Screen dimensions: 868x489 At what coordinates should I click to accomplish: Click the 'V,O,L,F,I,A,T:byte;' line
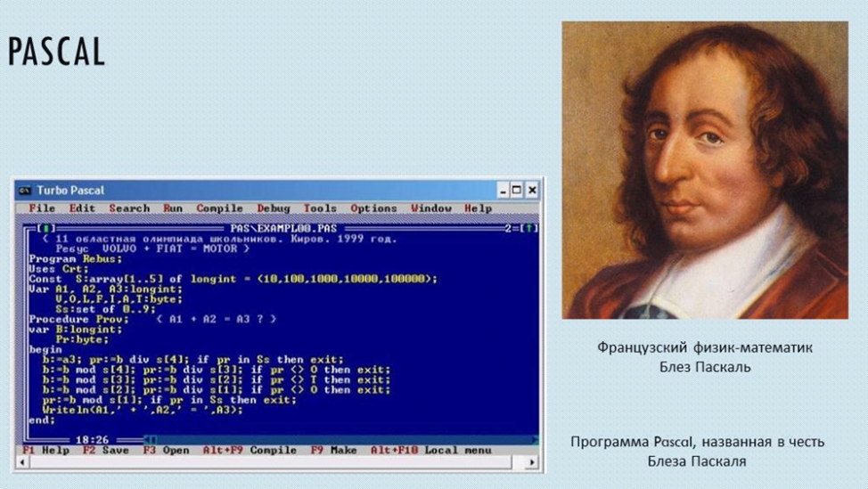[x=119, y=299]
